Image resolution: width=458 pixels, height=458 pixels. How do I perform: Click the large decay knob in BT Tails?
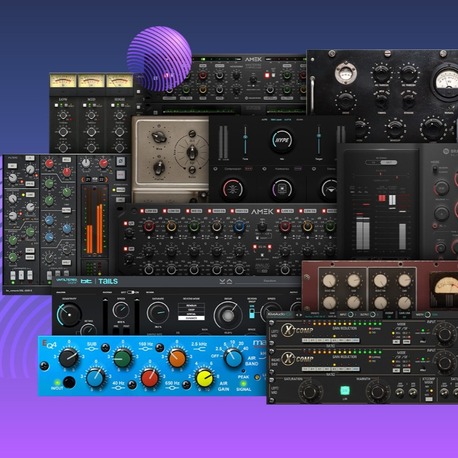tap(228, 315)
